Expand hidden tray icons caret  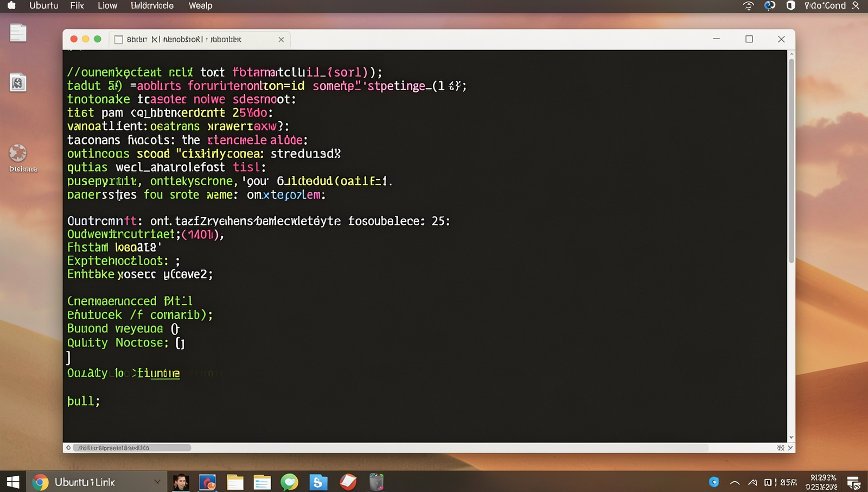[x=735, y=482]
